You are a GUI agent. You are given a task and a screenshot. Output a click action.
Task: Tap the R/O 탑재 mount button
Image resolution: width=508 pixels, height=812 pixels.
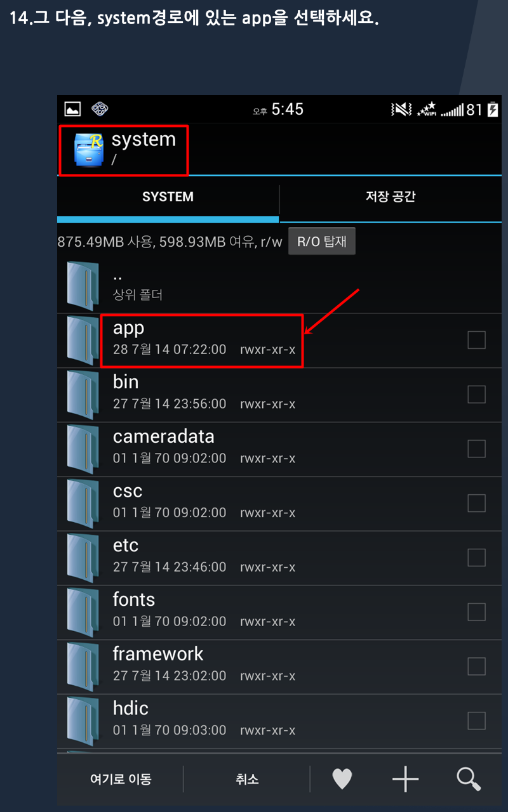tap(322, 242)
